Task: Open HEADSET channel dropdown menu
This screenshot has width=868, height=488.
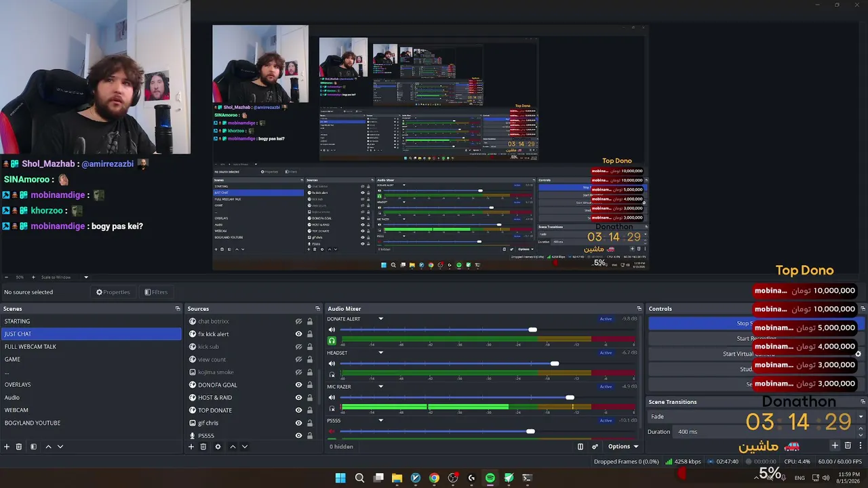Action: (x=380, y=352)
